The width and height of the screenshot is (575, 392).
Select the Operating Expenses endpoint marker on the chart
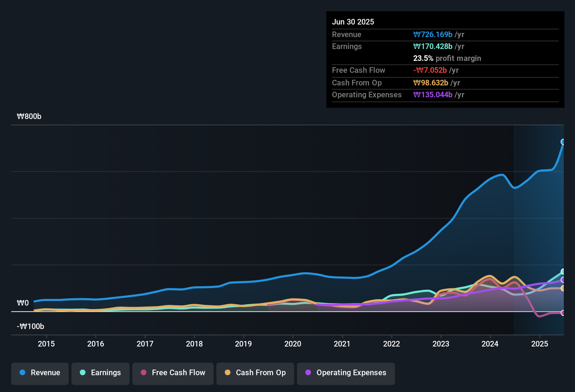(563, 280)
